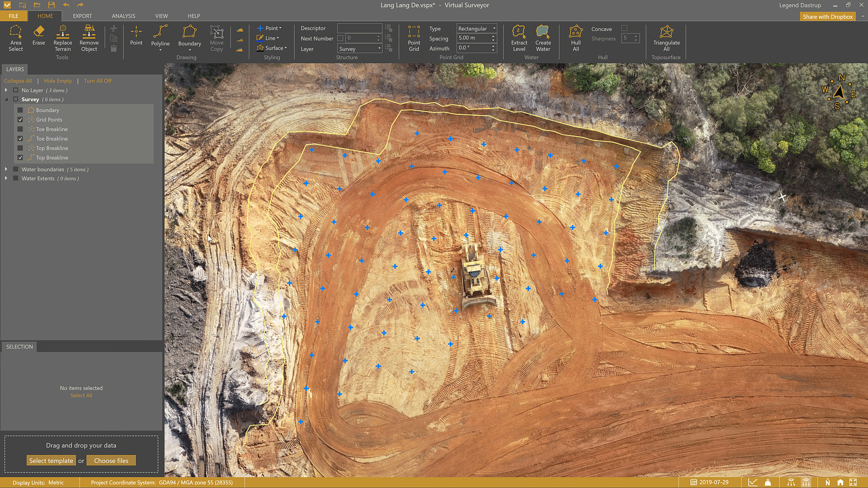868x488 pixels.
Task: Open the Layer Survey dropdown
Action: coord(360,49)
